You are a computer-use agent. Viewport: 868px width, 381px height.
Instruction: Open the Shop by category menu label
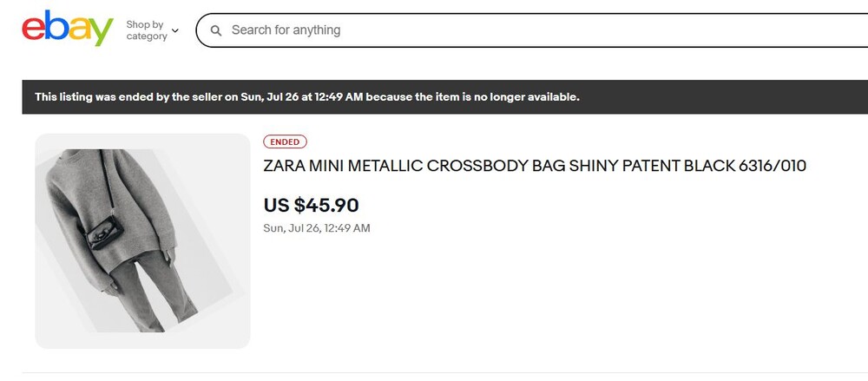pyautogui.click(x=146, y=30)
